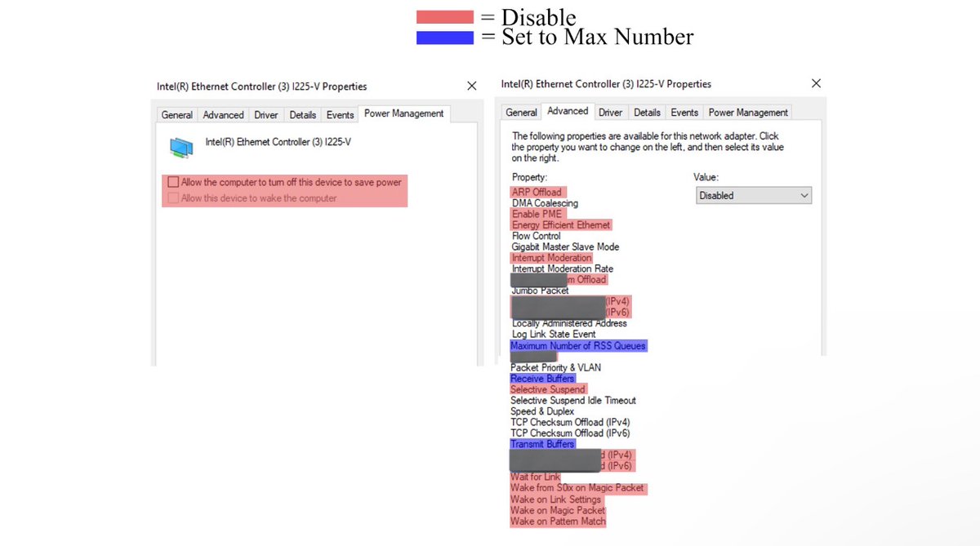
Task: Select TCP Checksum Offload (IPv4) property
Action: pyautogui.click(x=570, y=422)
